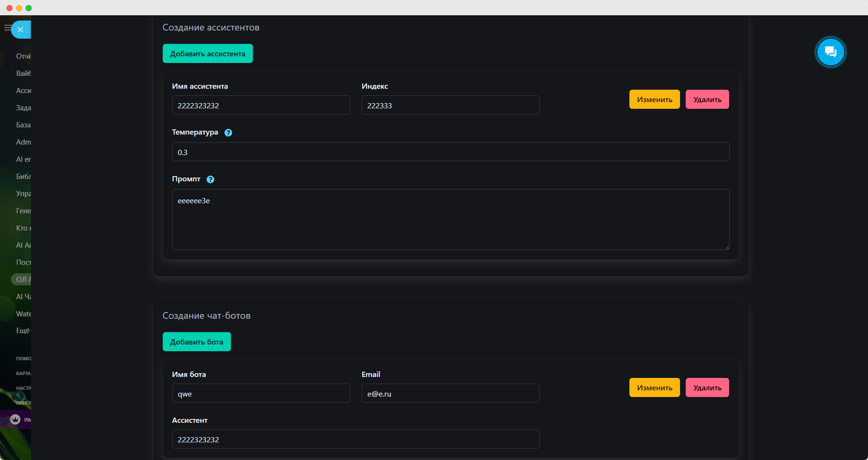Open the Adm… sidebar menu item
Image resolution: width=868 pixels, height=460 pixels.
pyautogui.click(x=23, y=142)
